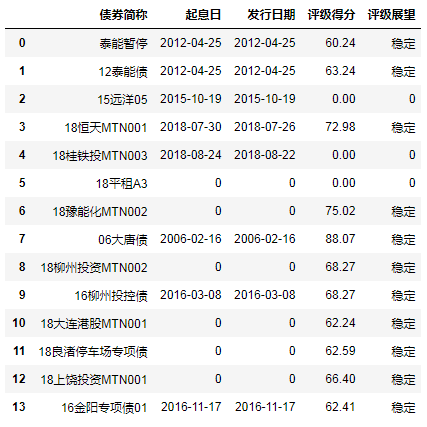Click rating score 62.41
The height and width of the screenshot is (427, 427).
[340, 407]
